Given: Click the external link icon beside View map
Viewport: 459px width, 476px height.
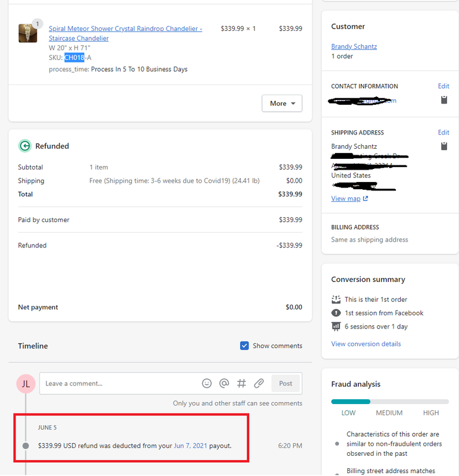Looking at the screenshot, I should pyautogui.click(x=366, y=198).
